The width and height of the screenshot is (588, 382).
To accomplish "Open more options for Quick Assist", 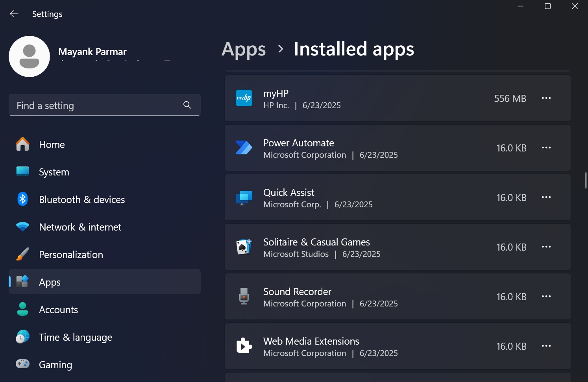I will tap(546, 197).
